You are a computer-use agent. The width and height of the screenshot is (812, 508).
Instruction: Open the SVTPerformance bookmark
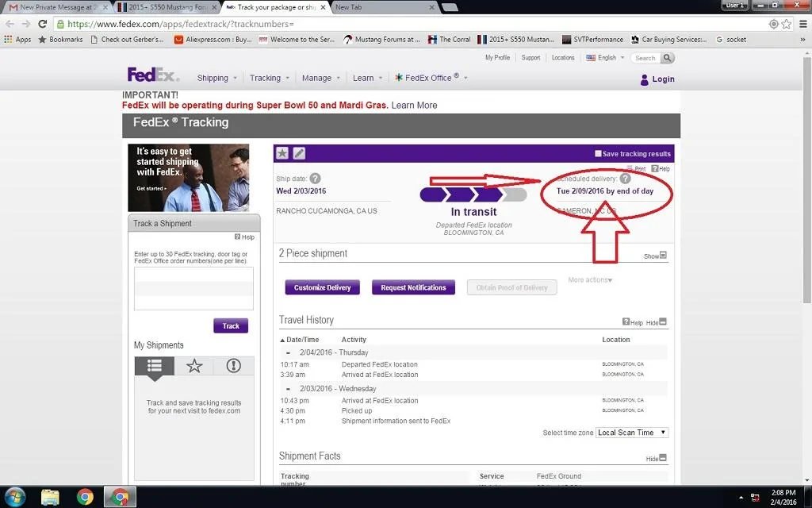(593, 40)
